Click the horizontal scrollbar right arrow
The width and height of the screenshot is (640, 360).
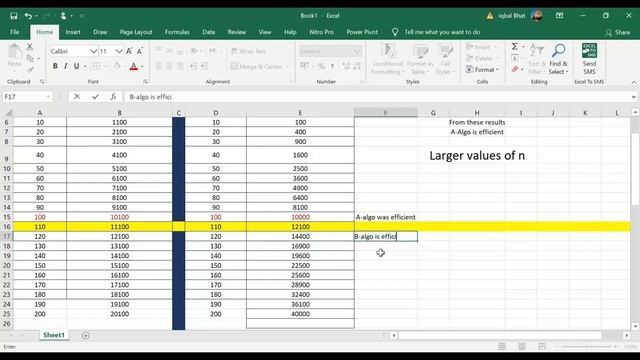627,336
